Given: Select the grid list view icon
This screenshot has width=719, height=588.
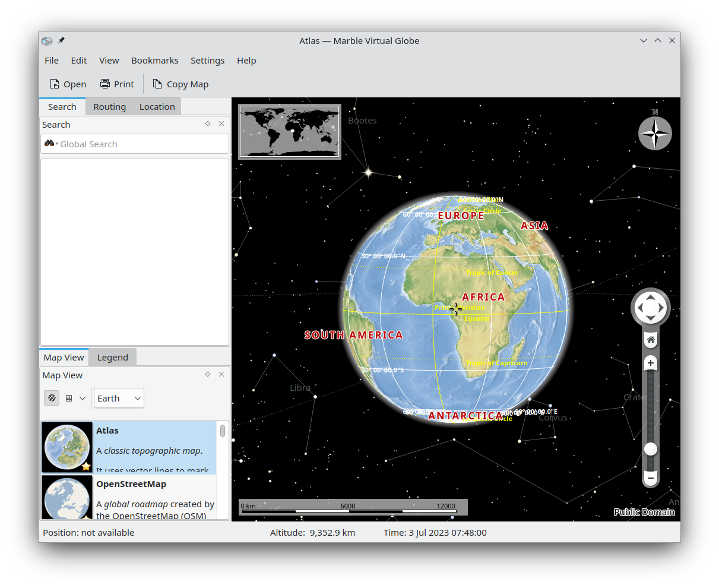Looking at the screenshot, I should [x=69, y=399].
